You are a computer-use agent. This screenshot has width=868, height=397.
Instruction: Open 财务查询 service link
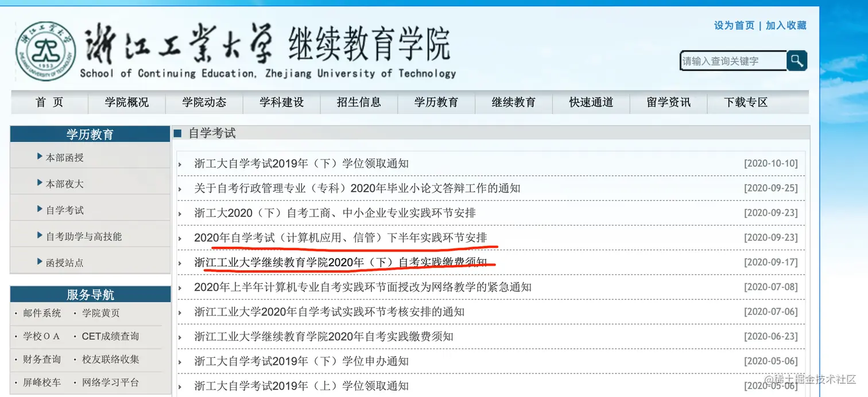pyautogui.click(x=42, y=359)
